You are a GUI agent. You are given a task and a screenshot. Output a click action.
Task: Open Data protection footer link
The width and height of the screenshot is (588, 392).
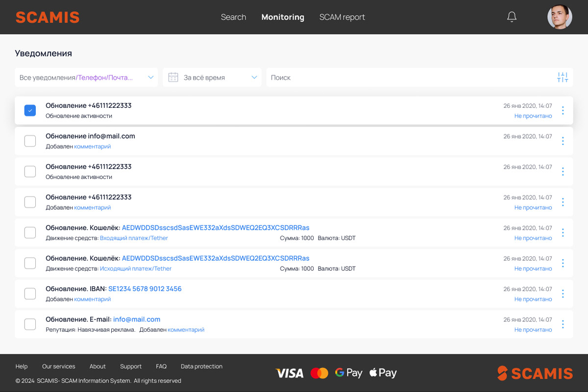coord(201,367)
